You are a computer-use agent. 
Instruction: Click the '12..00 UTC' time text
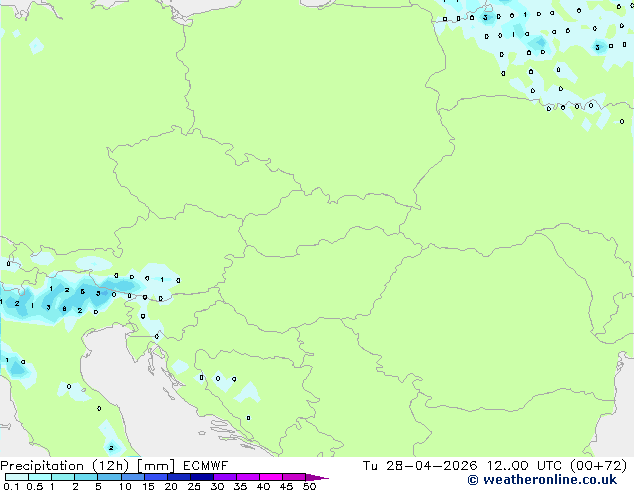524,466
